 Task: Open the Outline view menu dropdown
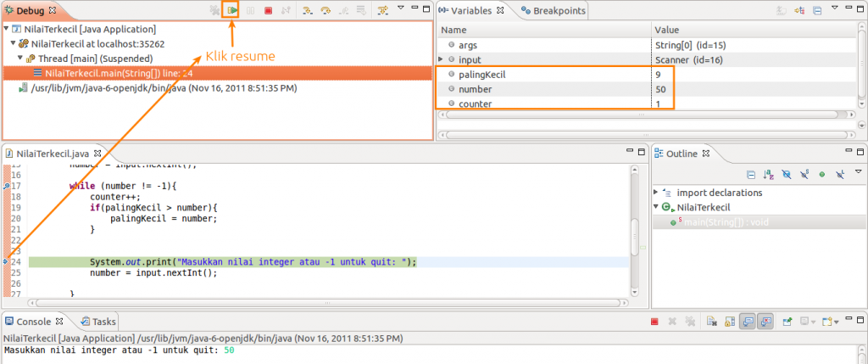(x=858, y=172)
